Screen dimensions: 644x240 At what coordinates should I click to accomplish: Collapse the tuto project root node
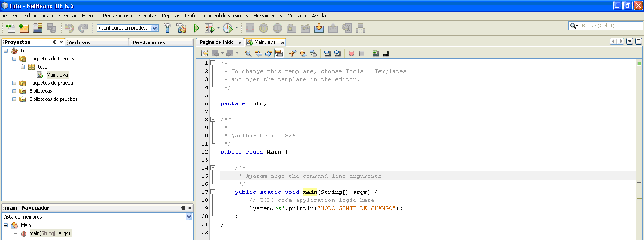[x=6, y=51]
